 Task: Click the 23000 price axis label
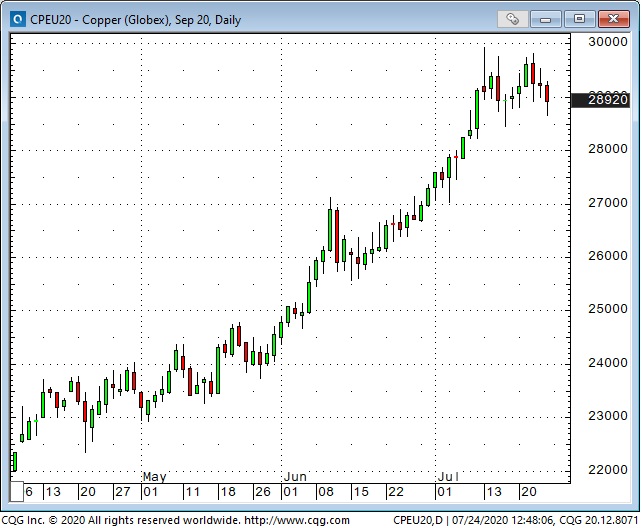pyautogui.click(x=608, y=416)
